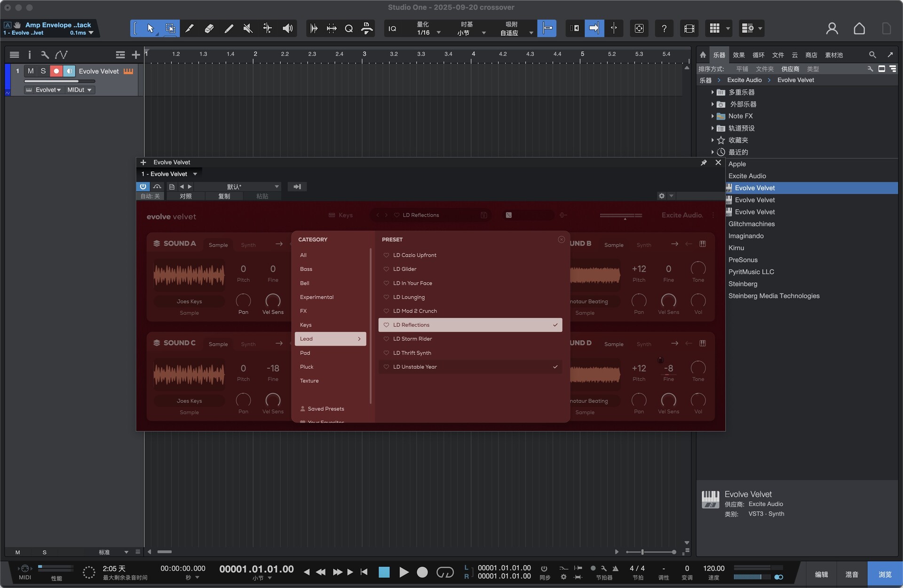
Task: Open instrument editor piano icon on track
Action: coord(128,71)
